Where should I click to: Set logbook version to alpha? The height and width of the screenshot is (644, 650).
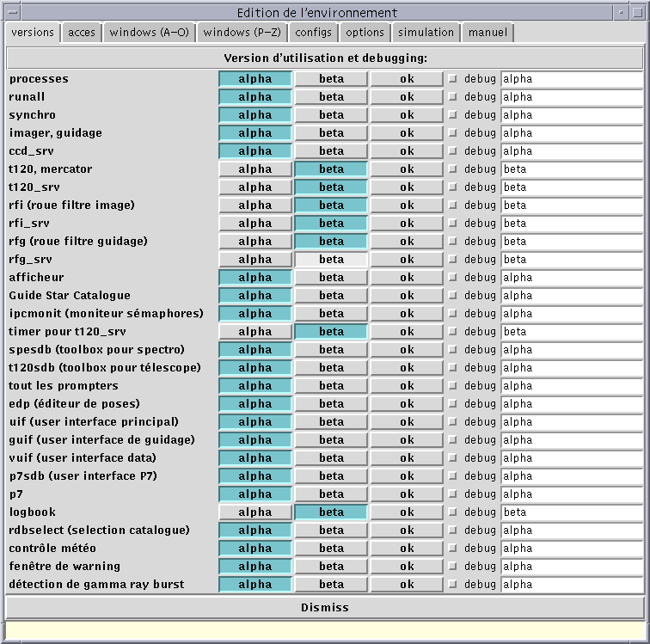[x=255, y=512]
